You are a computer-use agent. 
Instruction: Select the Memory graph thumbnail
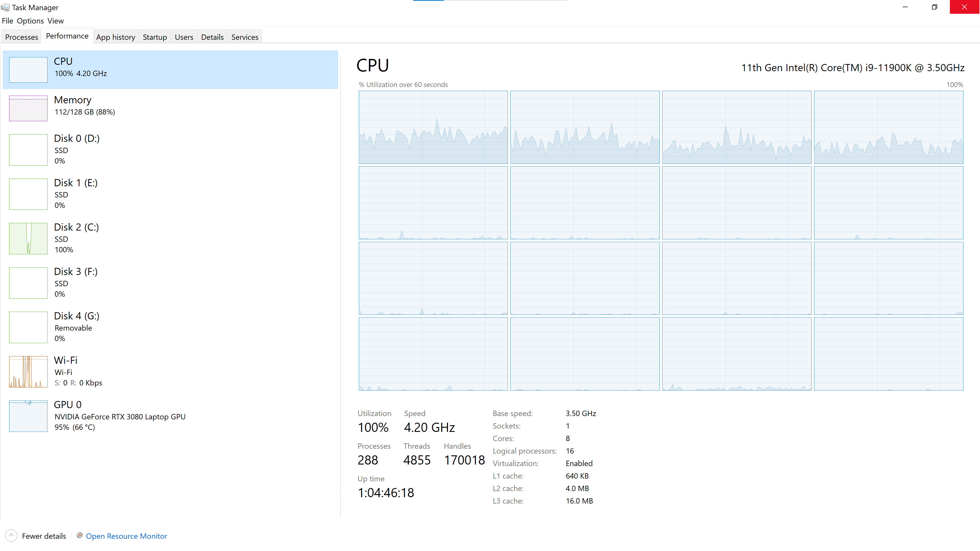coord(28,108)
